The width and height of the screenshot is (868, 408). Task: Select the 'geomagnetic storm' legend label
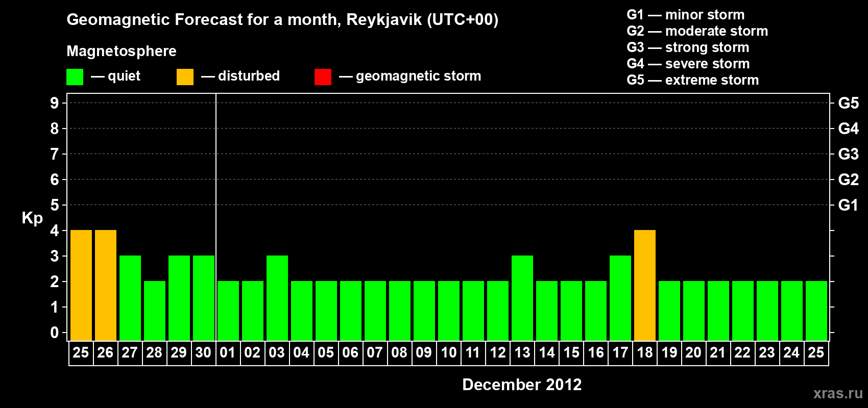pyautogui.click(x=419, y=76)
